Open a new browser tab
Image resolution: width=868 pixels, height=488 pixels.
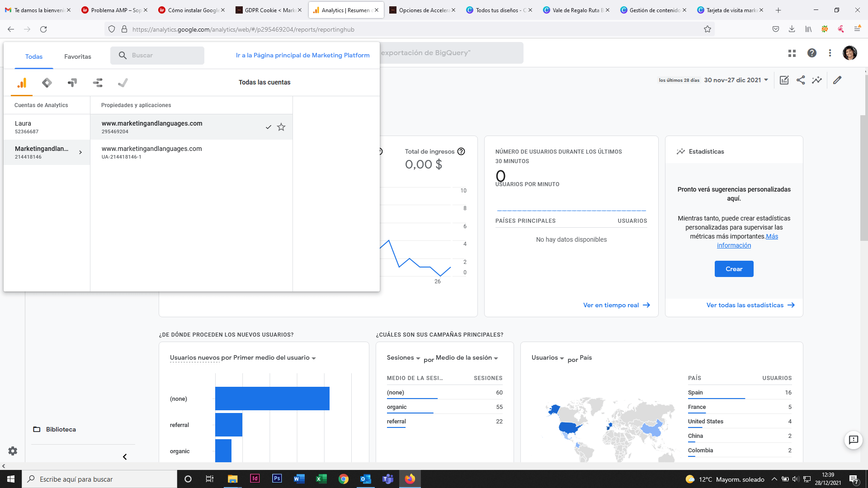(778, 10)
